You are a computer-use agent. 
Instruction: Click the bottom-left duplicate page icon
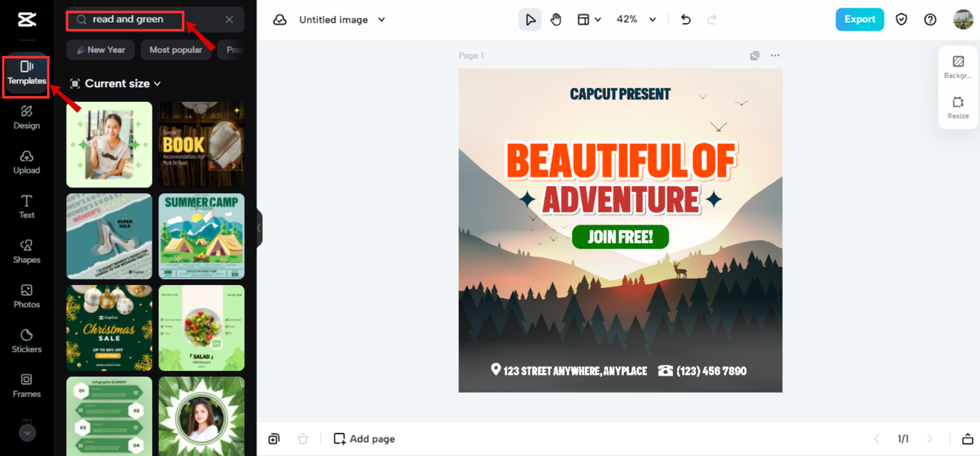click(274, 439)
